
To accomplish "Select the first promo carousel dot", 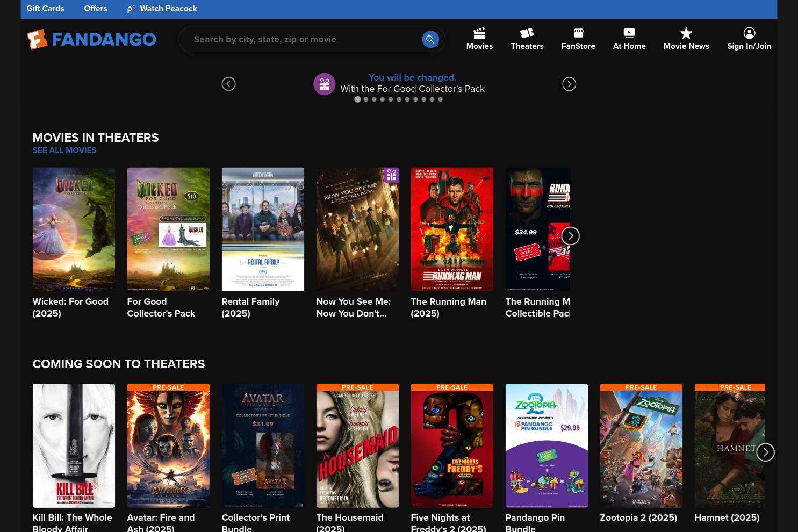I will coord(357,99).
